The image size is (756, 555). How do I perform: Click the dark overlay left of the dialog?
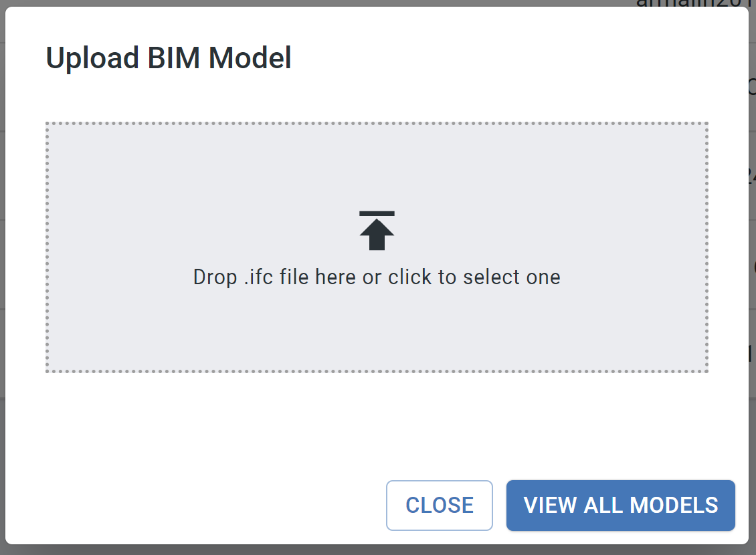[x=3, y=277]
